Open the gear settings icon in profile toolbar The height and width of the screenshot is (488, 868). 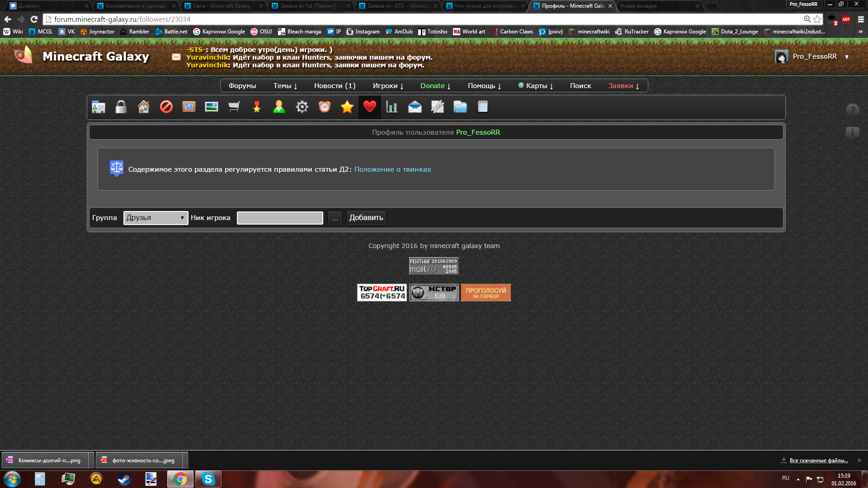click(302, 107)
